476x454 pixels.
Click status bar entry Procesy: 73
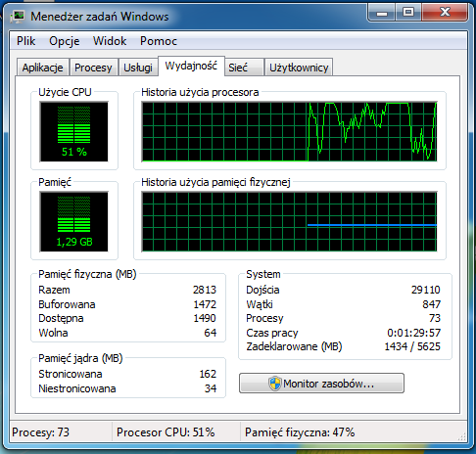coord(41,432)
